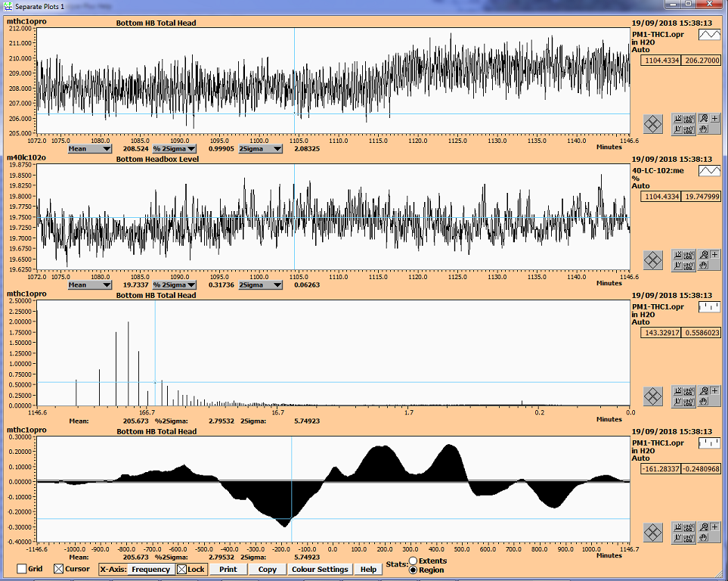Click the diamond navigation pad in bottom plot

653,533
